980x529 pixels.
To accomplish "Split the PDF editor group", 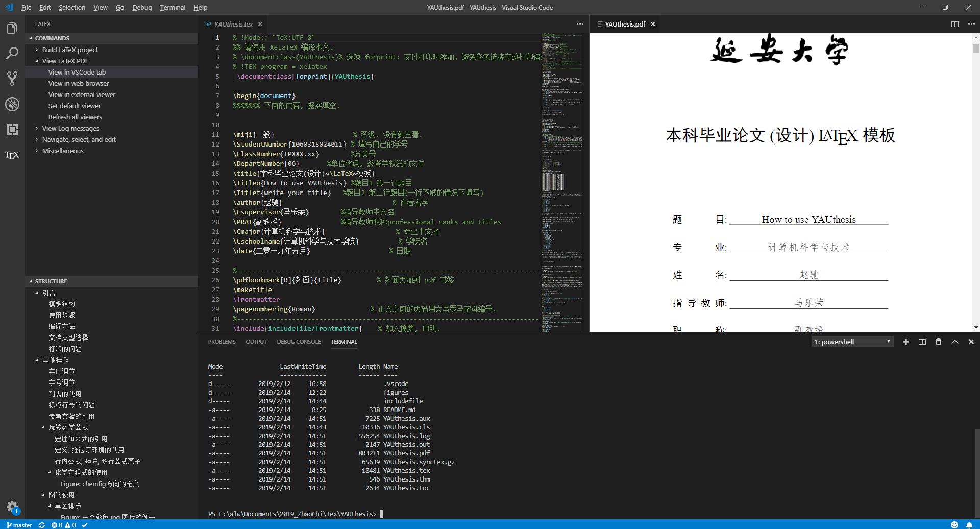I will click(x=955, y=24).
